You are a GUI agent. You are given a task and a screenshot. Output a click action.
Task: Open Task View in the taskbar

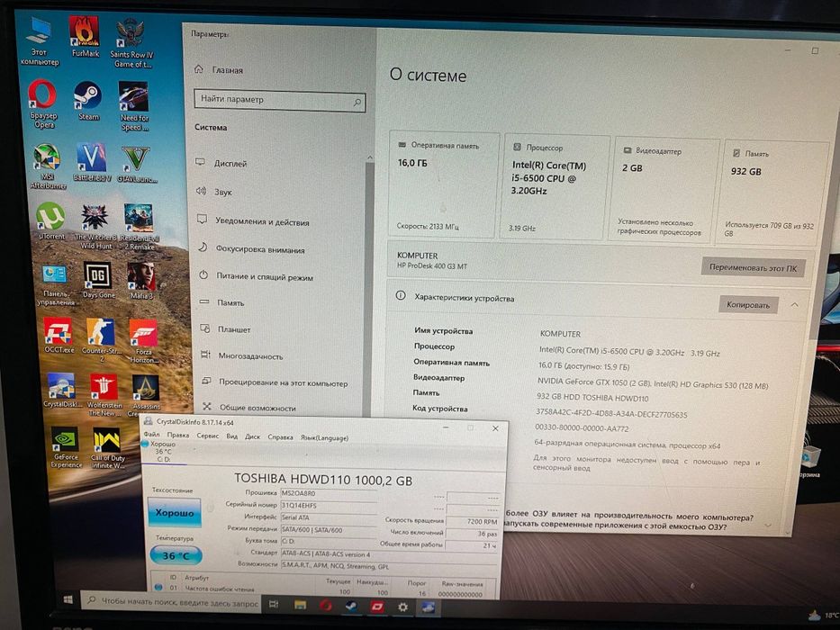point(273,604)
